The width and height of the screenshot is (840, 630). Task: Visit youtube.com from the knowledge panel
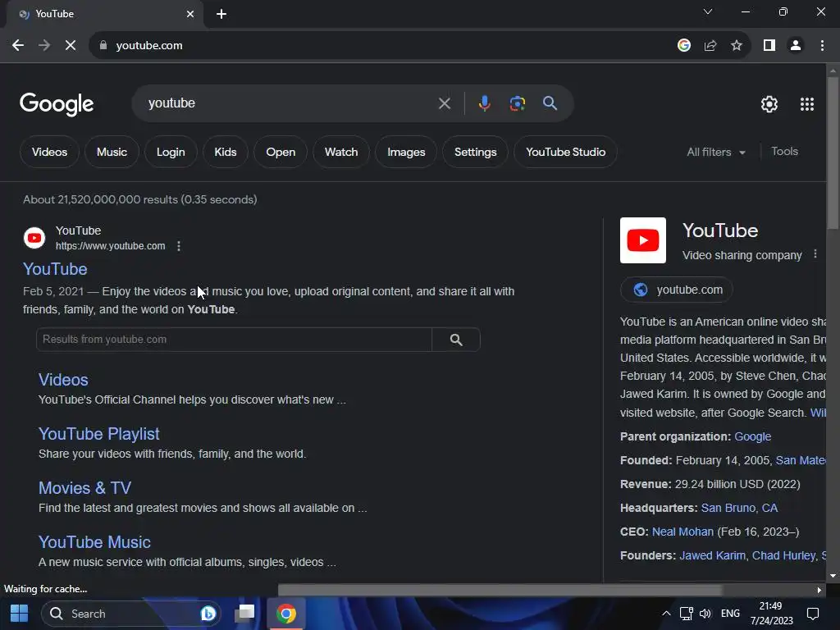click(677, 290)
